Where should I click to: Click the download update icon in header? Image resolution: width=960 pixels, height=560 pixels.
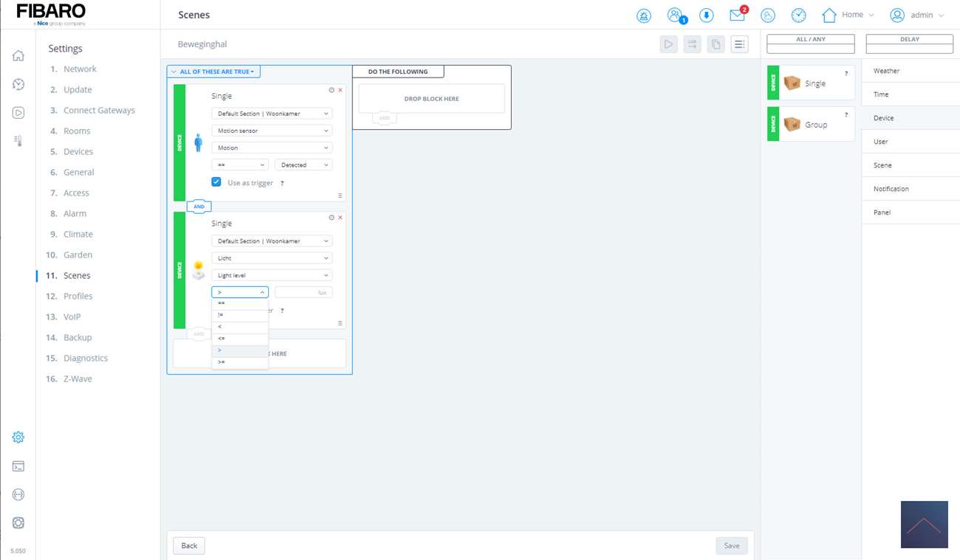(706, 15)
